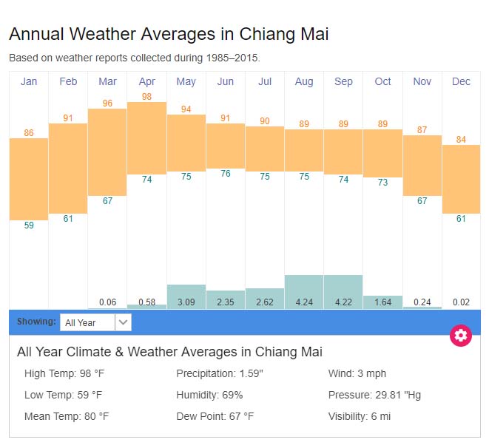Choose the Sep month label
Viewport: 489px width, 448px height.
343,81
